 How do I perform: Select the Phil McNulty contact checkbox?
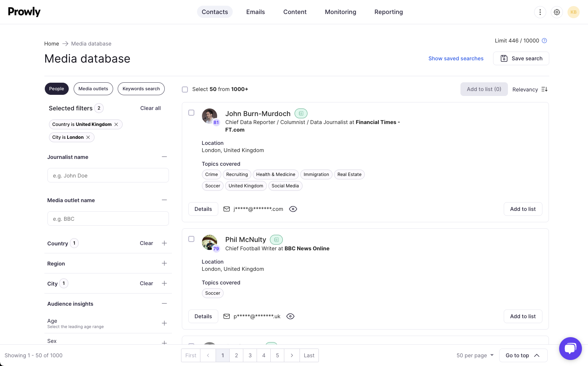(x=191, y=239)
